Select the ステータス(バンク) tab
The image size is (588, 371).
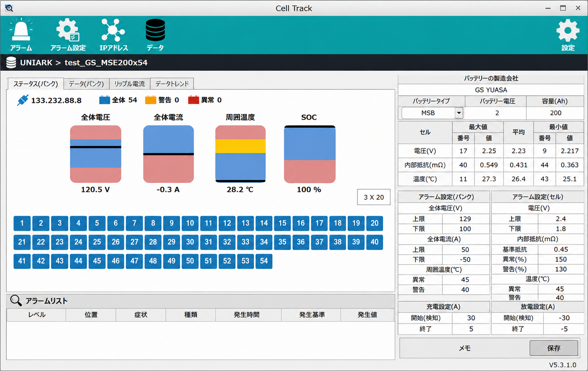point(36,83)
